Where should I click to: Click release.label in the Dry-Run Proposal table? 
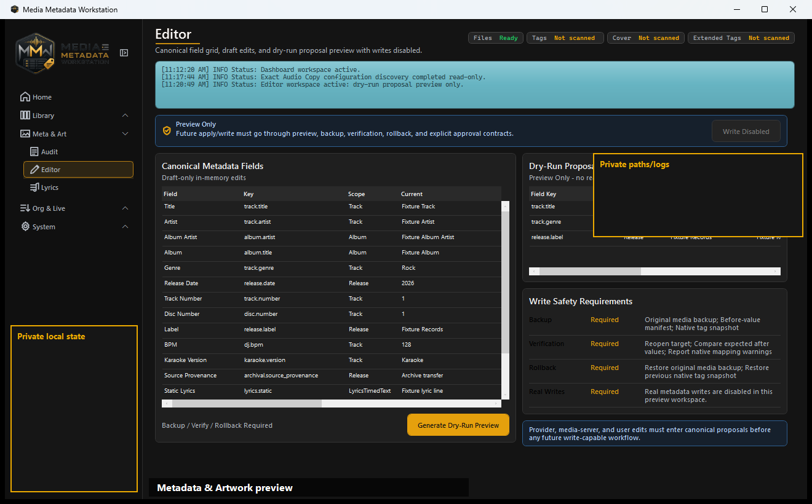coord(547,237)
